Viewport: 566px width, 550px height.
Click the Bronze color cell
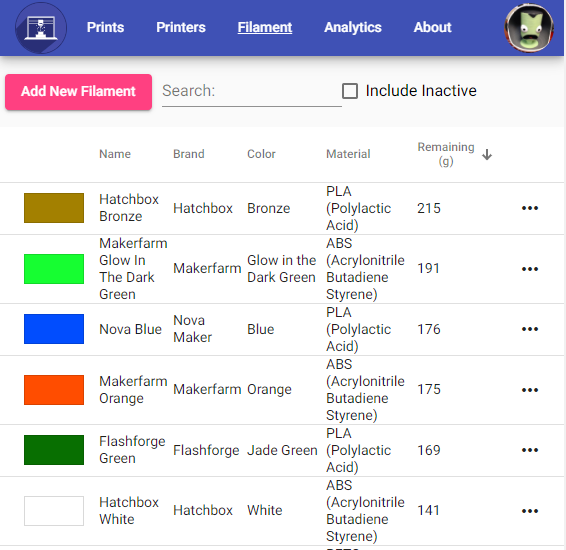[269, 208]
